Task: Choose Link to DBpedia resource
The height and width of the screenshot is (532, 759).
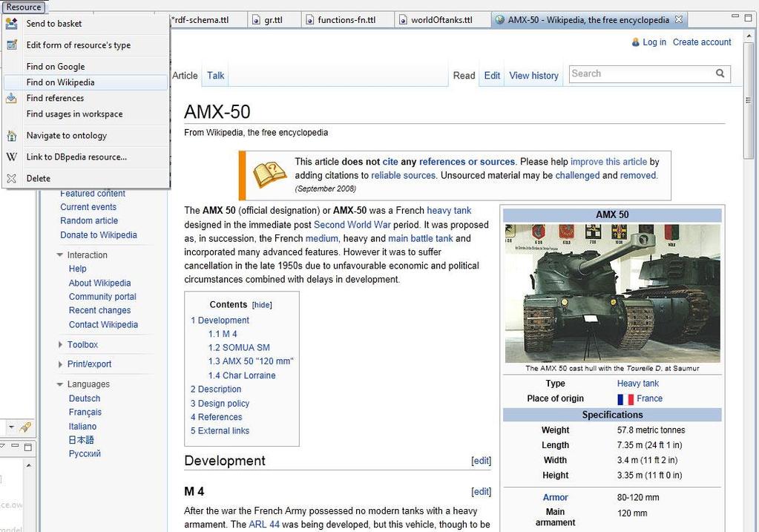Action: pyautogui.click(x=85, y=157)
